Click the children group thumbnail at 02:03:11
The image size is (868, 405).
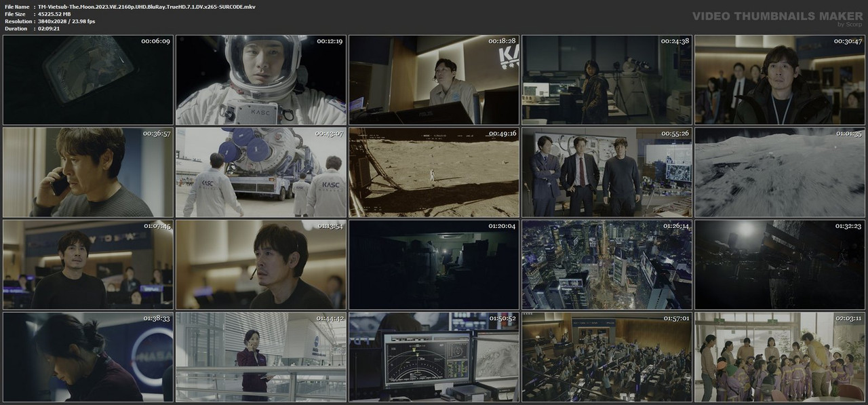(x=780, y=357)
